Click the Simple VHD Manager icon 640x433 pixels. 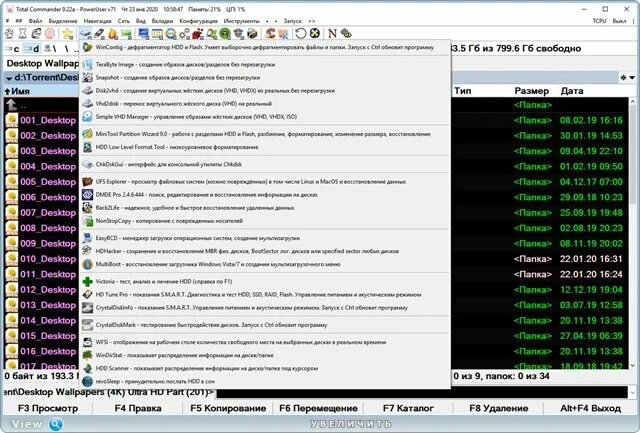pos(87,117)
